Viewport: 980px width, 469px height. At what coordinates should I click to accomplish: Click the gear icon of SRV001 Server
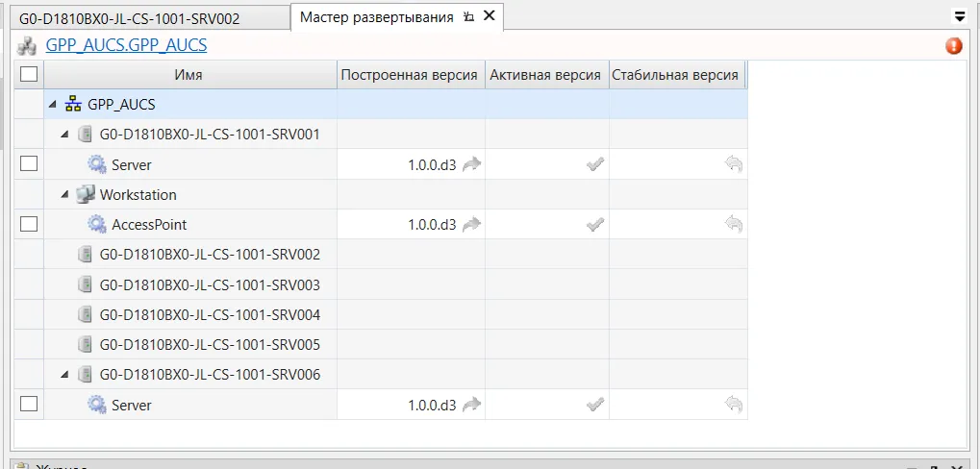pos(97,165)
